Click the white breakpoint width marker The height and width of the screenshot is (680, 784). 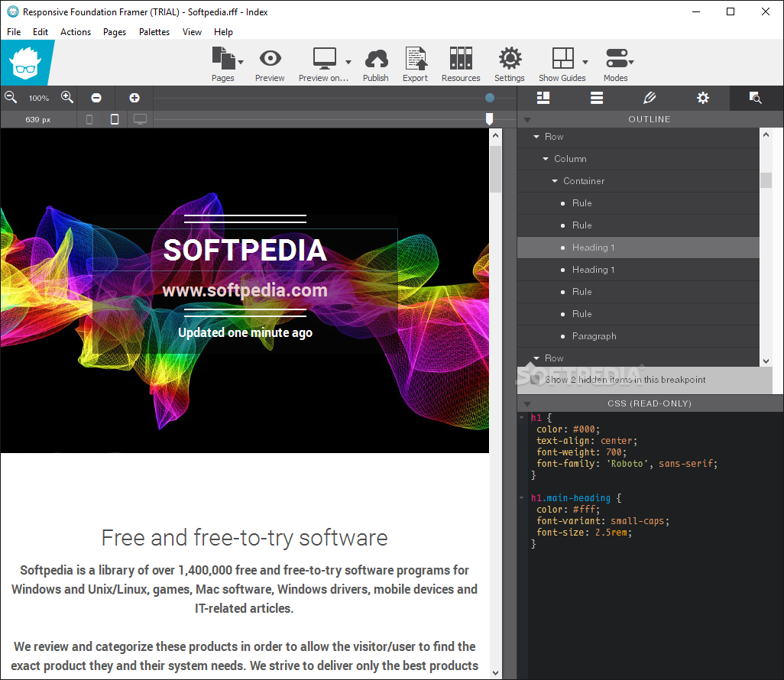(490, 119)
